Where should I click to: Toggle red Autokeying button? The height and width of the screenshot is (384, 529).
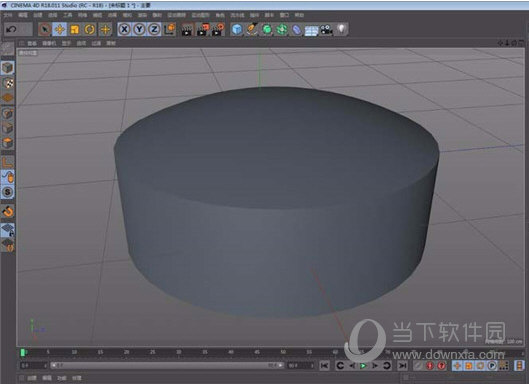coord(441,366)
